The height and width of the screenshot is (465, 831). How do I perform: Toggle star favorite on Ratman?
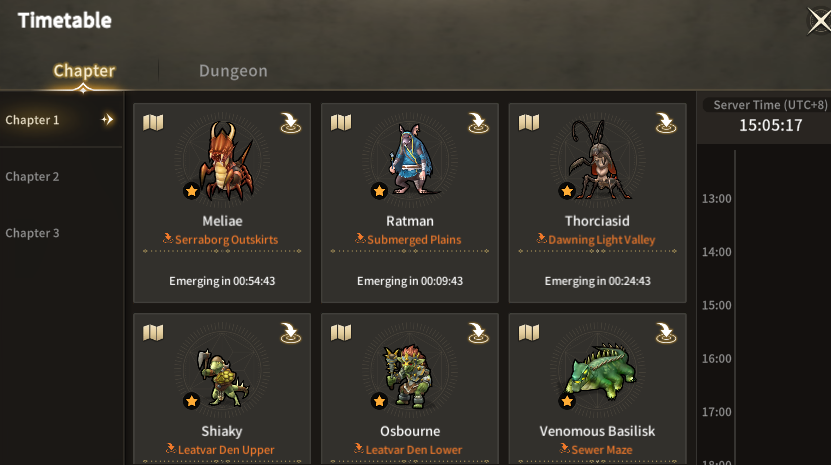coord(379,191)
